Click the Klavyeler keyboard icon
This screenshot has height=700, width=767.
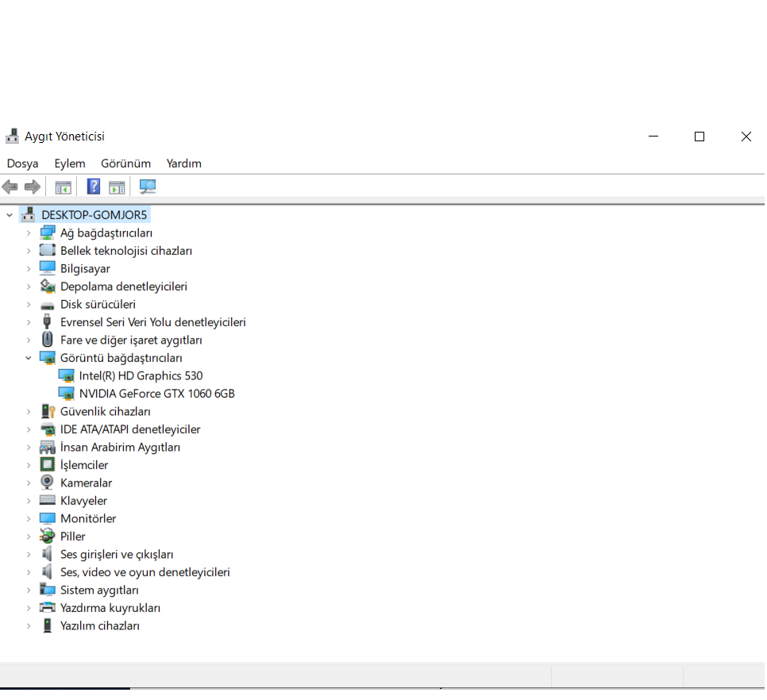tap(48, 500)
